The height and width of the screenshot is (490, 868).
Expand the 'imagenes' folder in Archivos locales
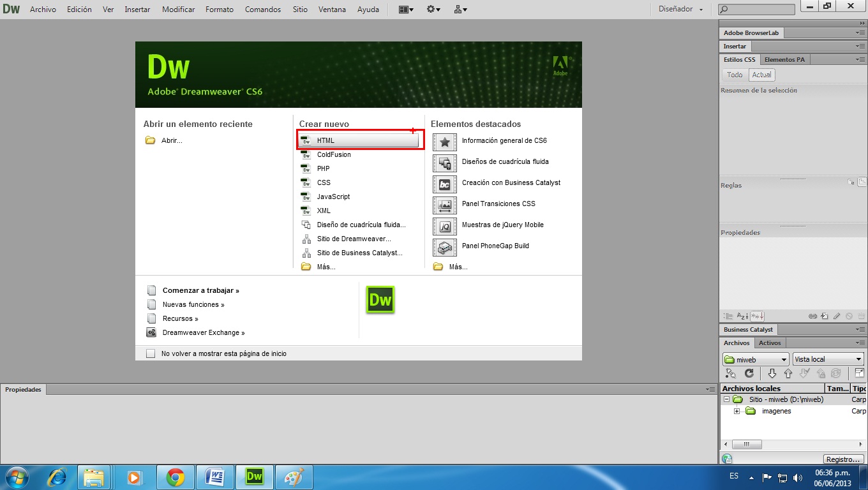[x=737, y=411]
